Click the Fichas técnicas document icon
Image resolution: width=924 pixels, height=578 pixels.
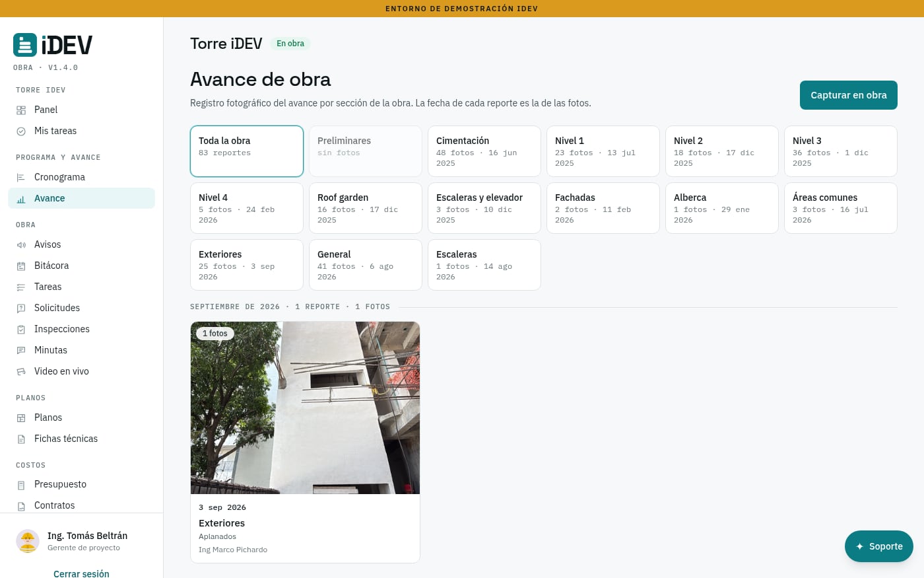pos(21,439)
